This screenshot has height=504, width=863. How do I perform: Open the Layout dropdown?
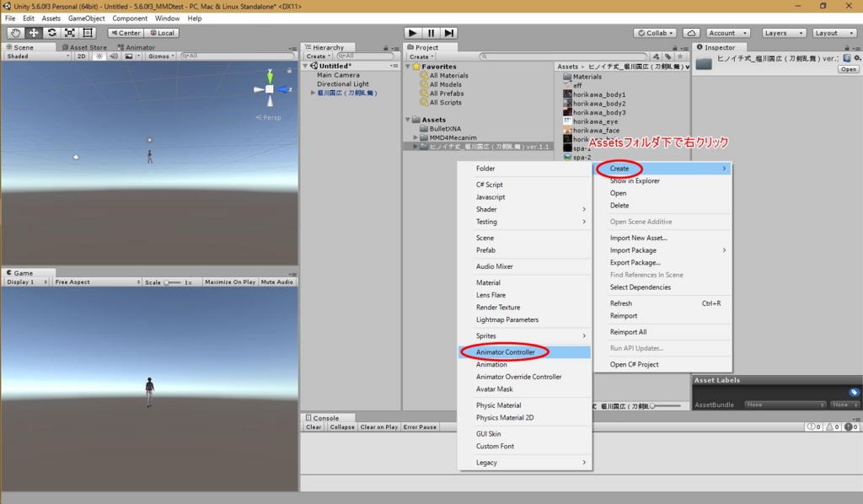834,33
